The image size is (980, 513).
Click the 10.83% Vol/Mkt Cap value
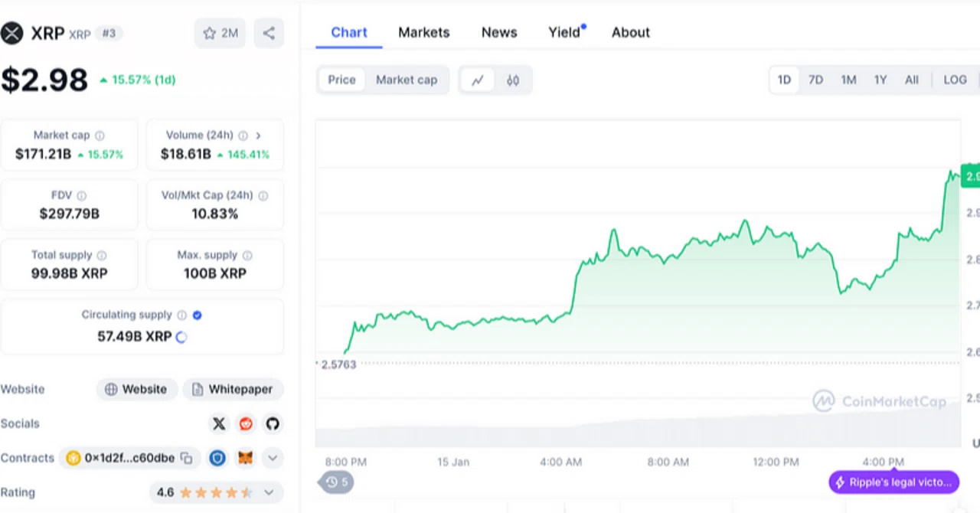click(215, 214)
